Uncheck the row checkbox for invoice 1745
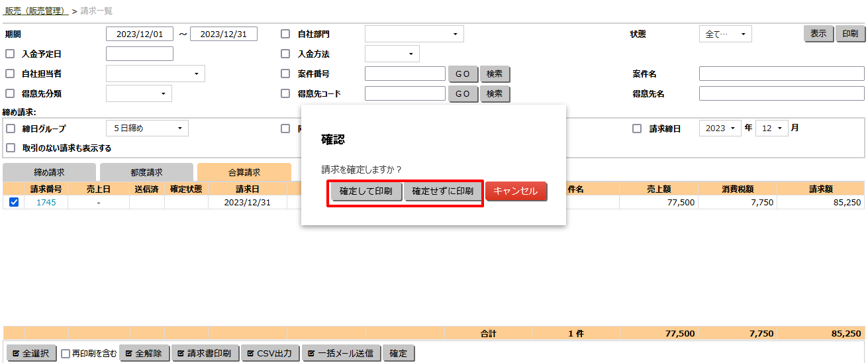Image resolution: width=868 pixels, height=363 pixels. coord(14,203)
